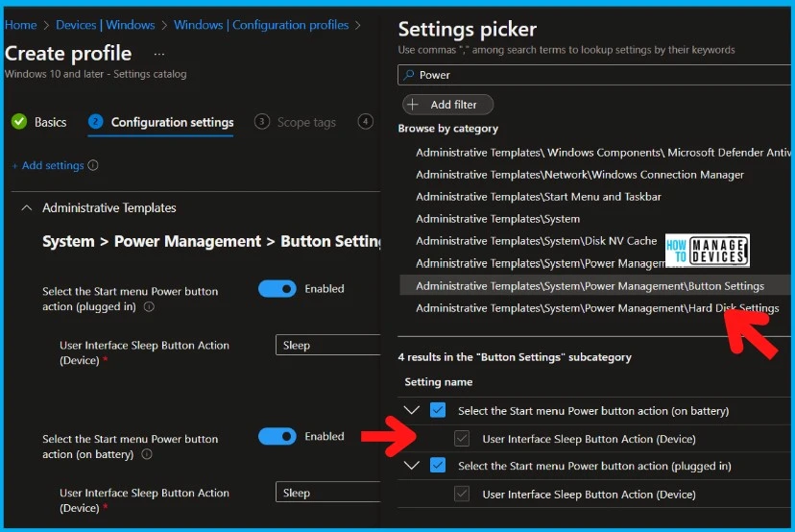Select the System\Disk NV Cache category

tap(536, 241)
